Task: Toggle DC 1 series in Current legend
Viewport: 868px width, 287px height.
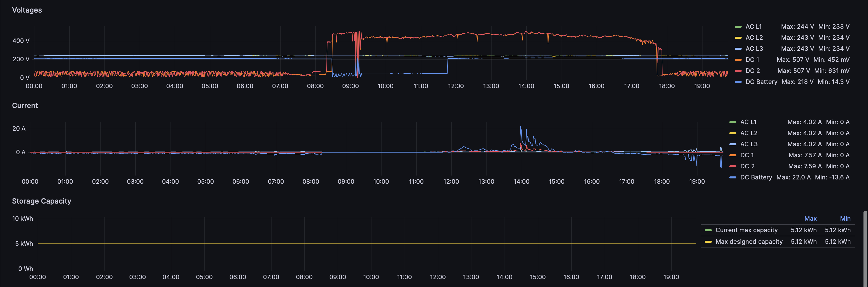Action: pos(747,155)
